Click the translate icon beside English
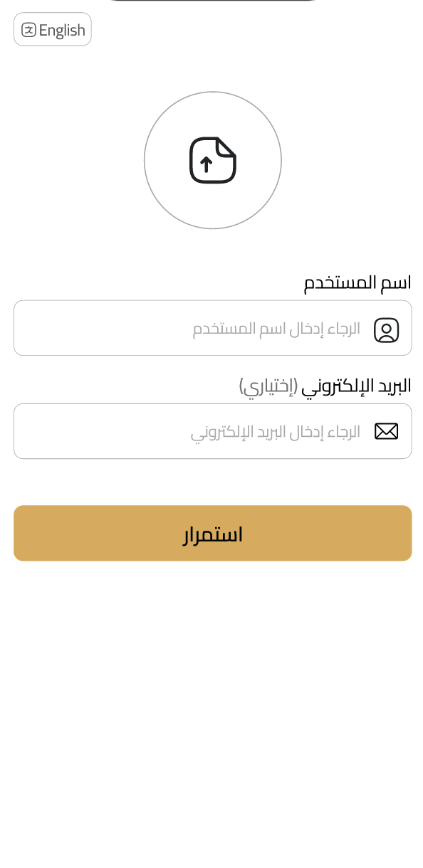The width and height of the screenshot is (423, 868). [x=28, y=30]
